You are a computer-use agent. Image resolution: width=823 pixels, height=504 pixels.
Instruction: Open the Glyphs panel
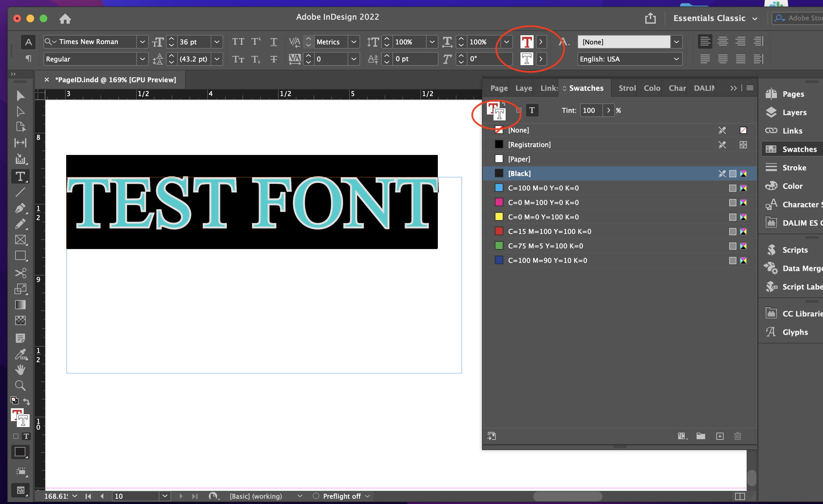[x=795, y=332]
